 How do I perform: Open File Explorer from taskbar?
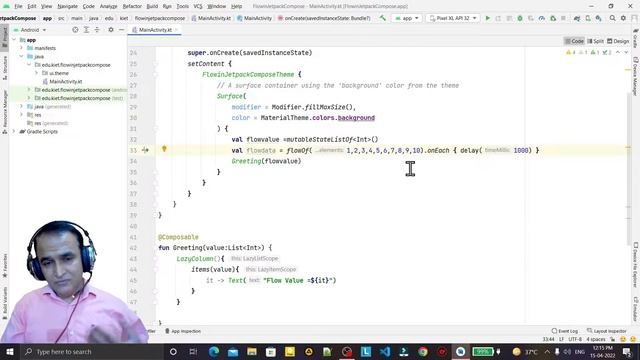click(252, 351)
